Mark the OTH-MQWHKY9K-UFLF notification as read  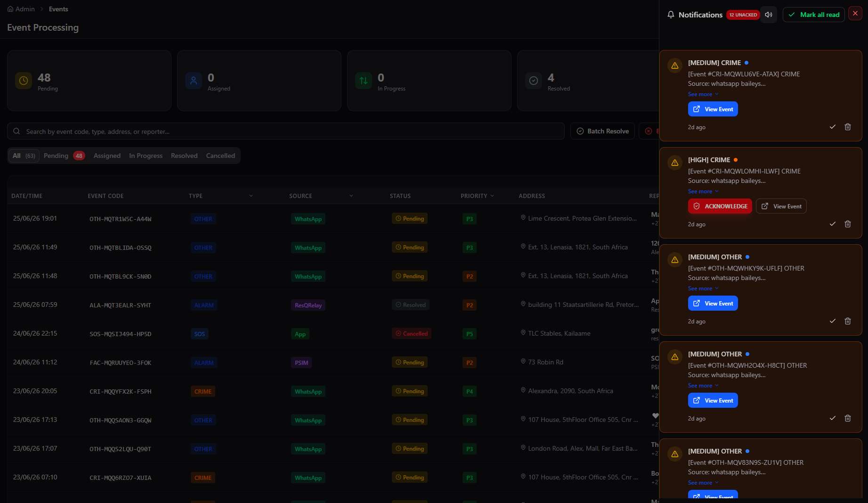point(833,321)
